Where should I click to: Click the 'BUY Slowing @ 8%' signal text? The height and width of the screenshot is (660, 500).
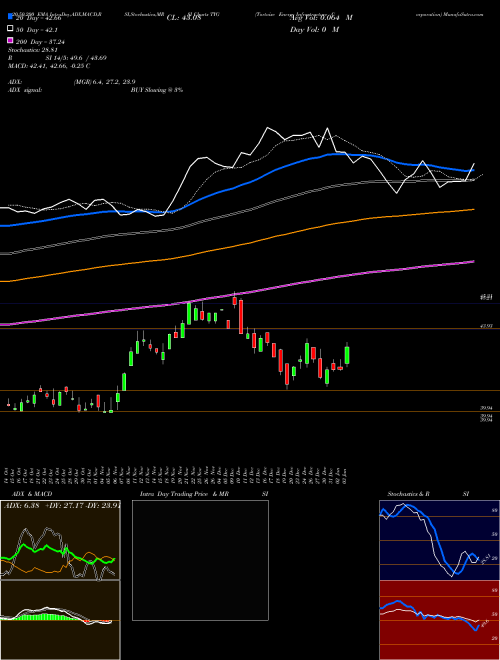click(157, 90)
